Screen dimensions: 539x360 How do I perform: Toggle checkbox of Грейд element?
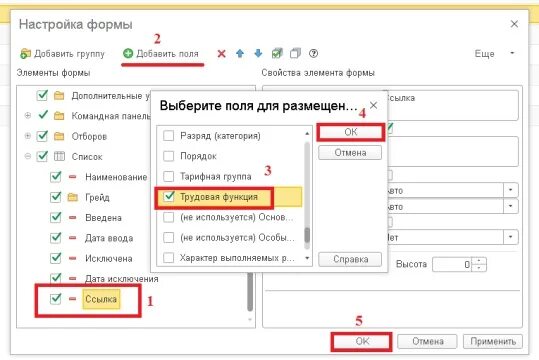(55, 197)
